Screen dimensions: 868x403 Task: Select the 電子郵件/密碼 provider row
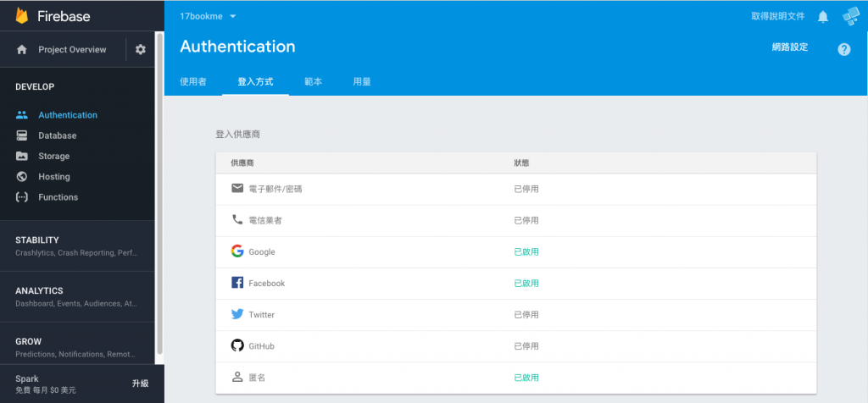pos(516,189)
